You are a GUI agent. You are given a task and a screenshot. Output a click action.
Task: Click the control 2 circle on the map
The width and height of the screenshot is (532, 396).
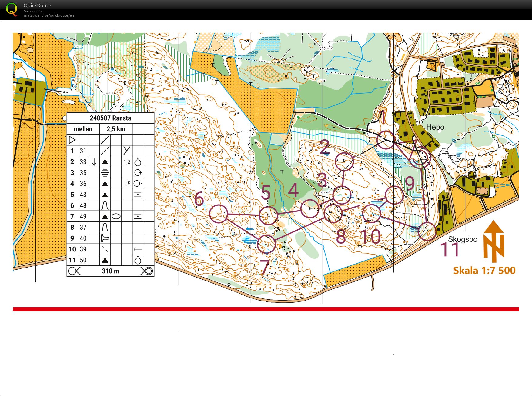[345, 161]
